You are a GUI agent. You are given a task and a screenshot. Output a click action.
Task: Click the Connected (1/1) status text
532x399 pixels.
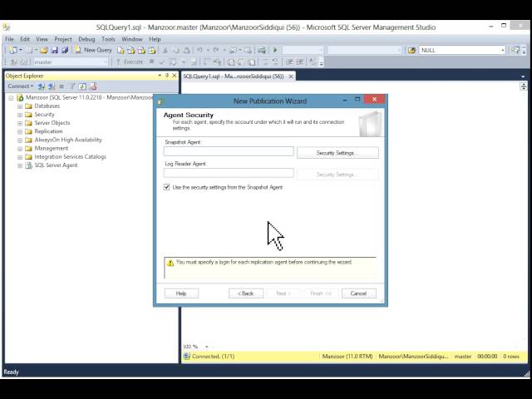tap(213, 357)
